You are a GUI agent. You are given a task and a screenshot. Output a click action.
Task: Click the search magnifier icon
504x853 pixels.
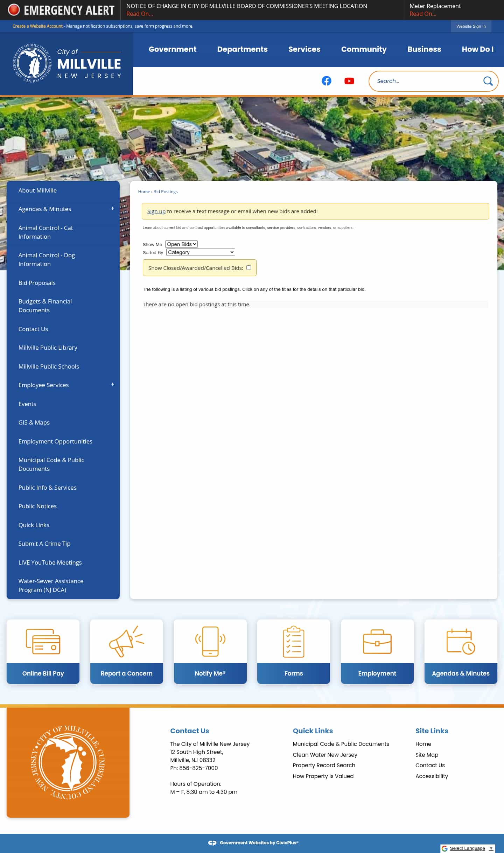coord(488,81)
